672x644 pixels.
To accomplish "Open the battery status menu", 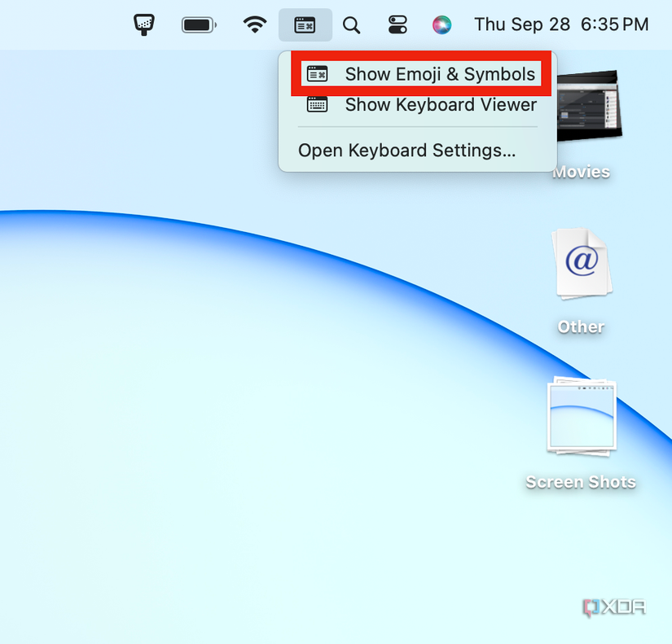I will coord(200,25).
